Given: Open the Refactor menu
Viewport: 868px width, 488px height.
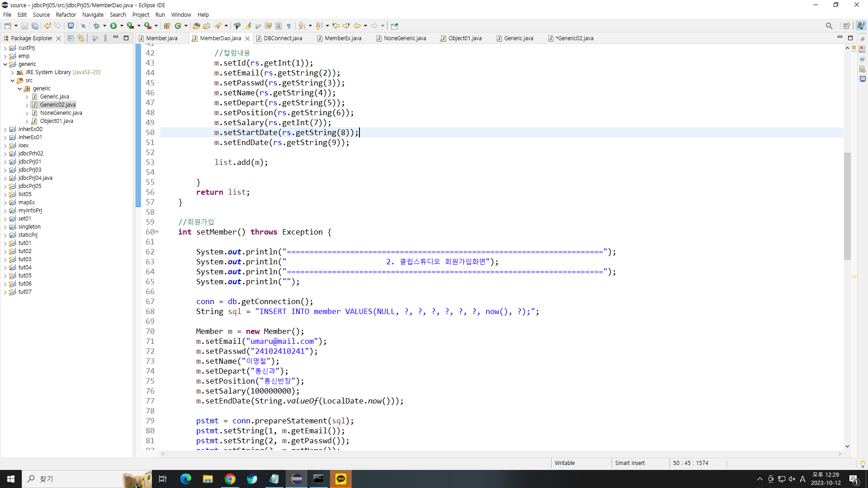Looking at the screenshot, I should point(66,14).
